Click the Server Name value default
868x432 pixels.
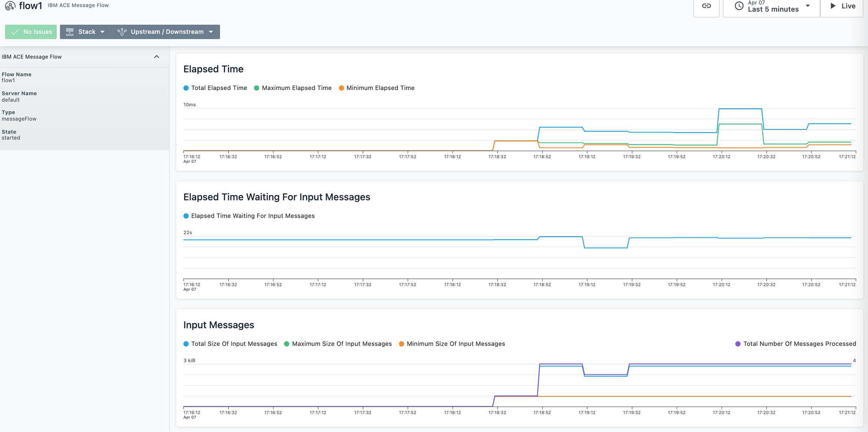[11, 100]
